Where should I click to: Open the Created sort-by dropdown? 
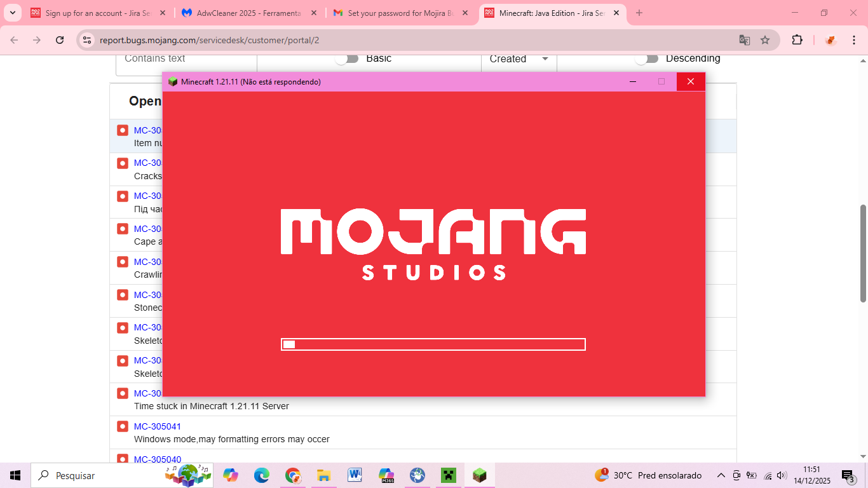pos(519,58)
